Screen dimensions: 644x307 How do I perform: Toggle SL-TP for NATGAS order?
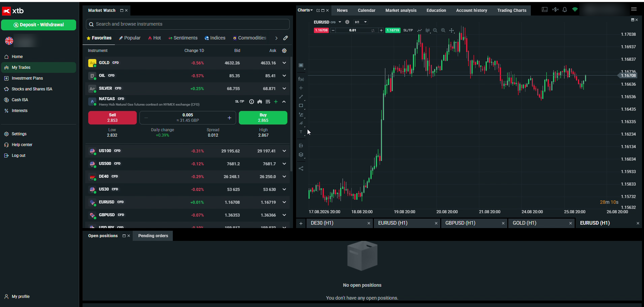pyautogui.click(x=239, y=102)
